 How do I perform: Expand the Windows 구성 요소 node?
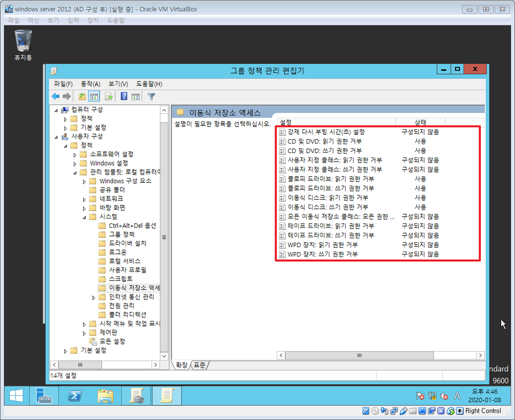(x=84, y=182)
